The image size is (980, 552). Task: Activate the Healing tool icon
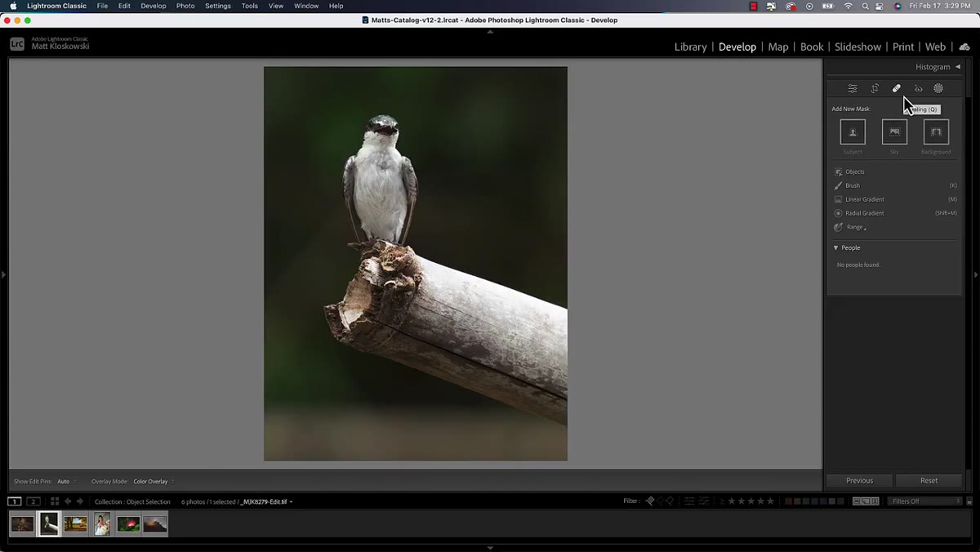pos(896,88)
